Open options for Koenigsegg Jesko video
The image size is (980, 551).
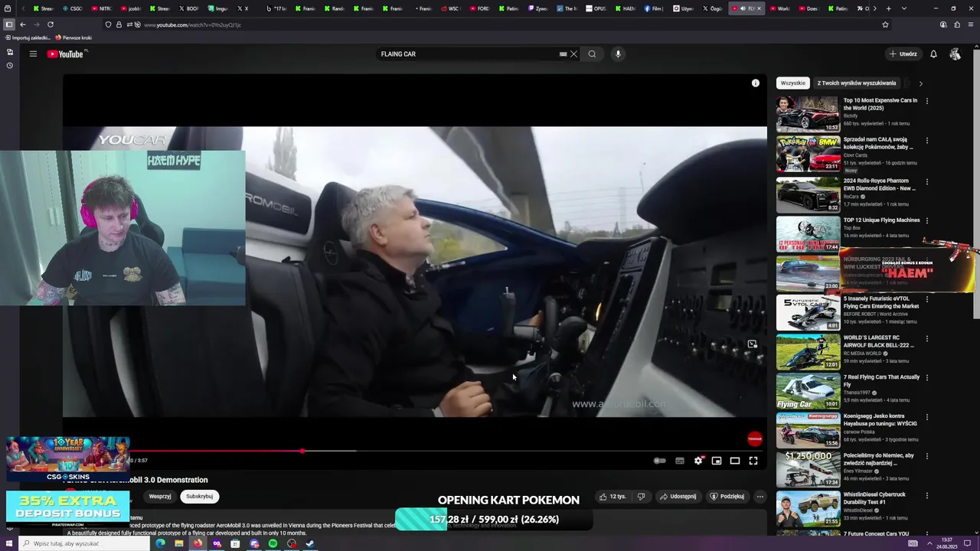click(x=927, y=418)
